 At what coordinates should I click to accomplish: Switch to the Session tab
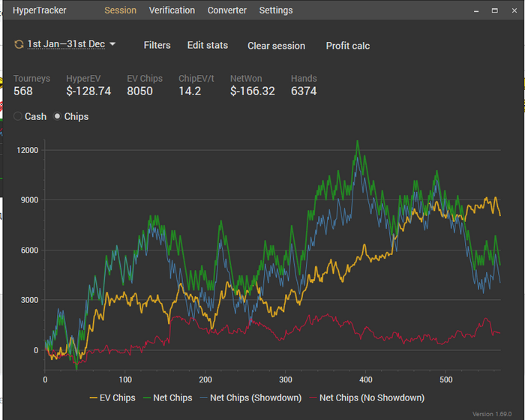(120, 10)
